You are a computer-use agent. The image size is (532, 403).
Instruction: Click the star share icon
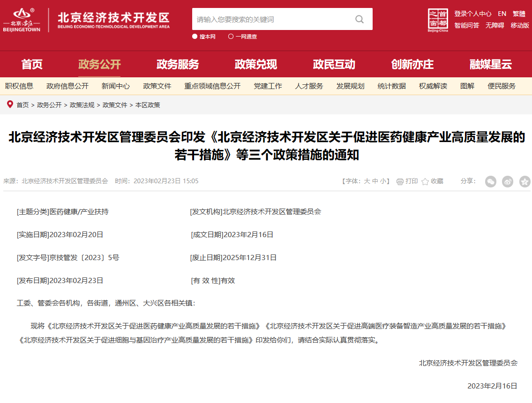coord(525,181)
